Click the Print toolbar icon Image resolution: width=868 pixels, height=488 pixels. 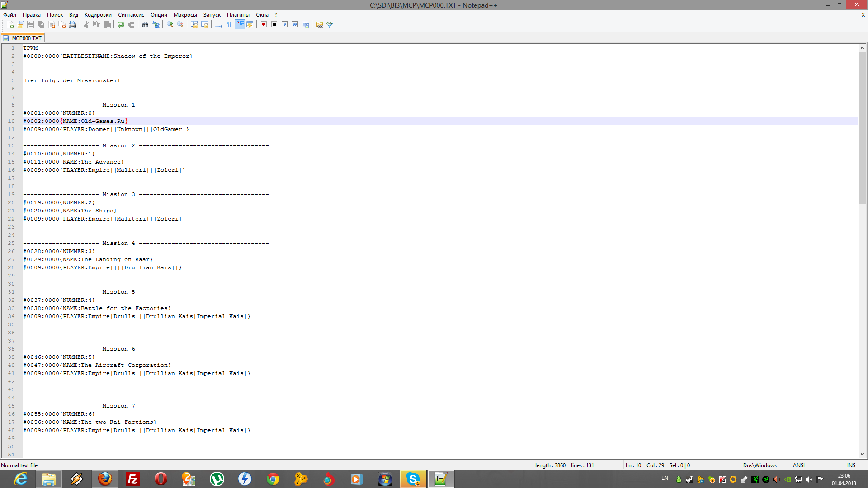click(x=72, y=24)
